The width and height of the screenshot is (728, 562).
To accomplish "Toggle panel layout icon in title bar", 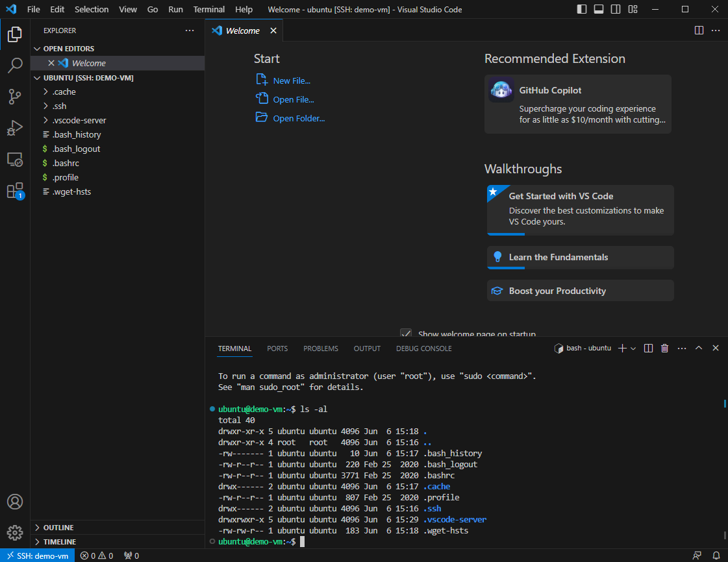I will [x=599, y=9].
